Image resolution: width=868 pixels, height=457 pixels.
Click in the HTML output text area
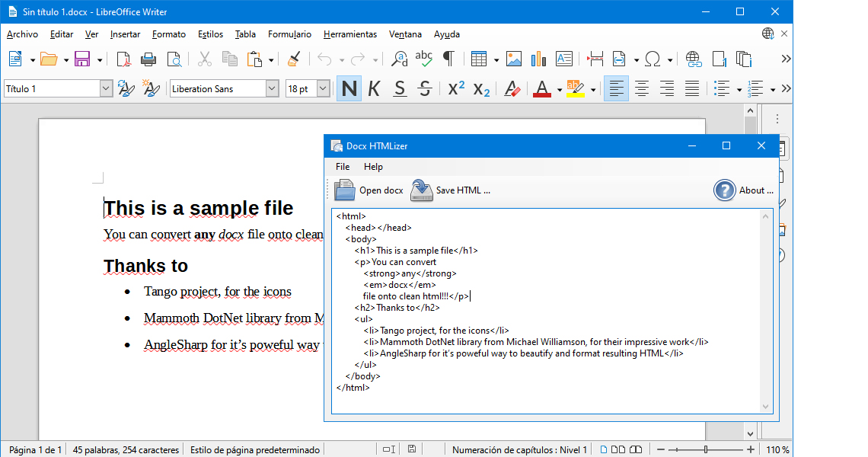[547, 312]
